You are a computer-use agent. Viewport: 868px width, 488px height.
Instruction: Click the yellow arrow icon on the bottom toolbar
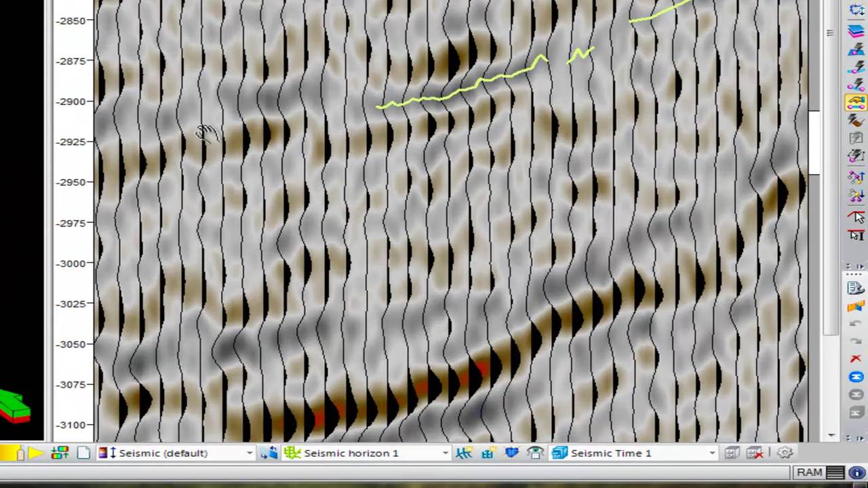pos(36,453)
